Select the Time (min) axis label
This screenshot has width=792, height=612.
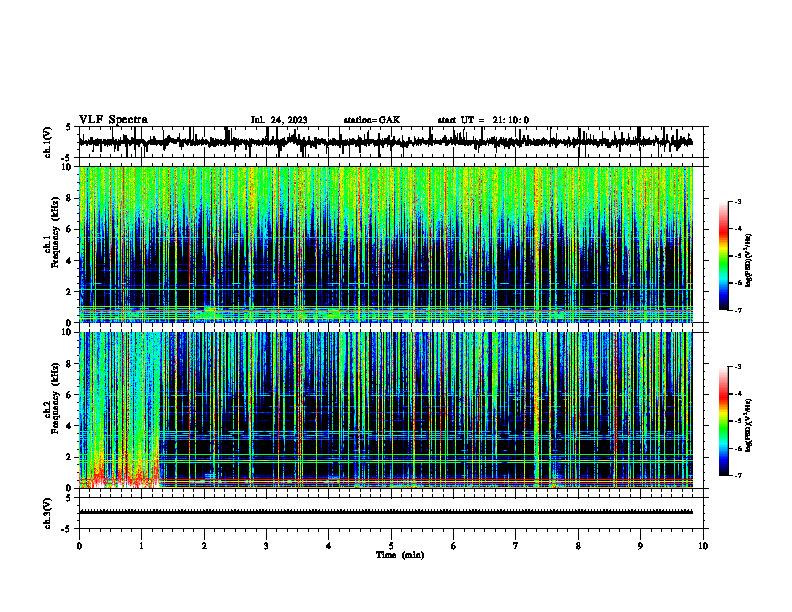click(x=400, y=555)
